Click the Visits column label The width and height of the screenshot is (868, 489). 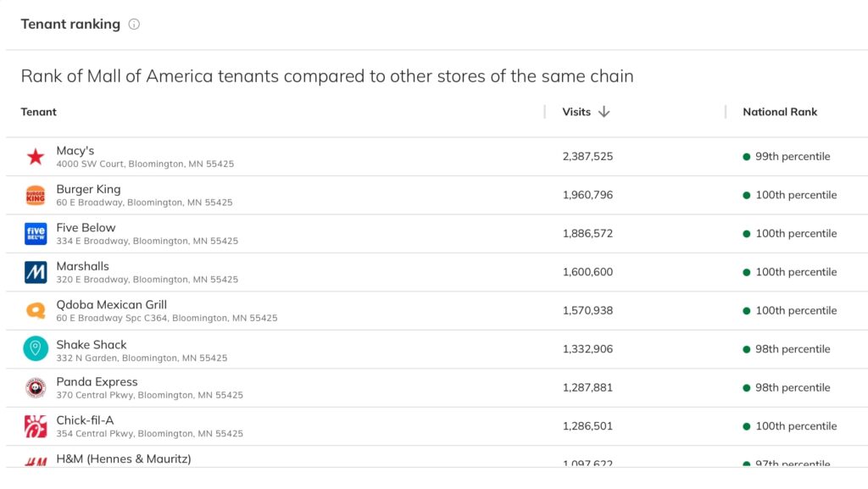point(578,111)
